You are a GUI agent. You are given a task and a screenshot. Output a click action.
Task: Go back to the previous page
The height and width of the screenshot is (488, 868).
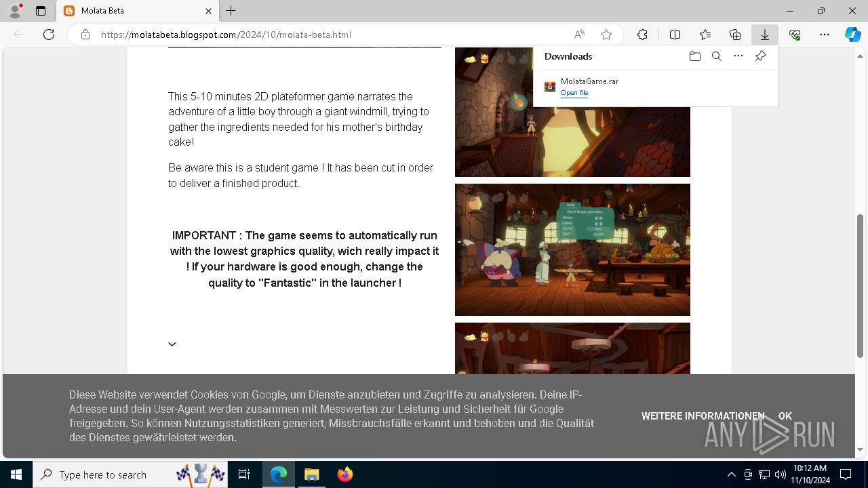point(19,35)
